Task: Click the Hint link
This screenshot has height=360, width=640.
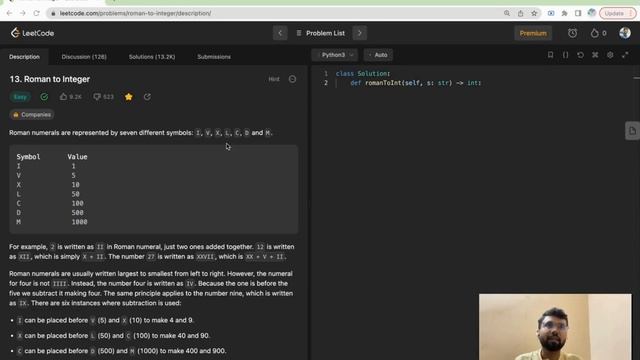Action: coord(274,79)
